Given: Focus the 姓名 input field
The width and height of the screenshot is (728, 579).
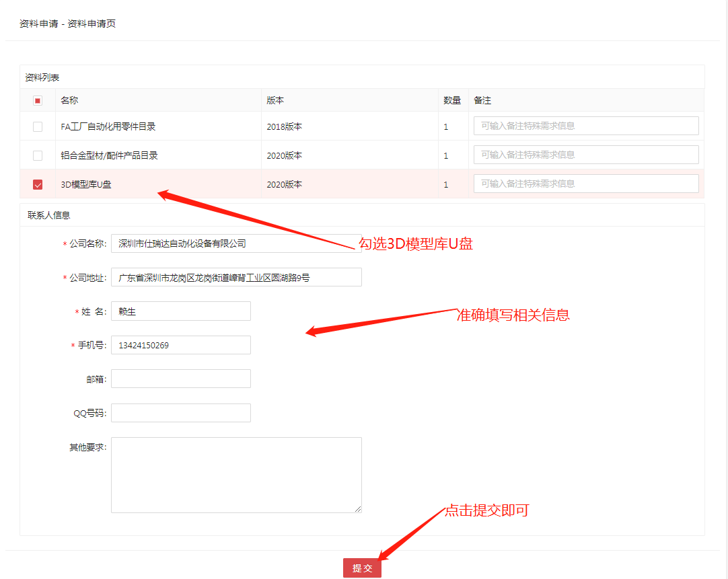Looking at the screenshot, I should pos(180,311).
